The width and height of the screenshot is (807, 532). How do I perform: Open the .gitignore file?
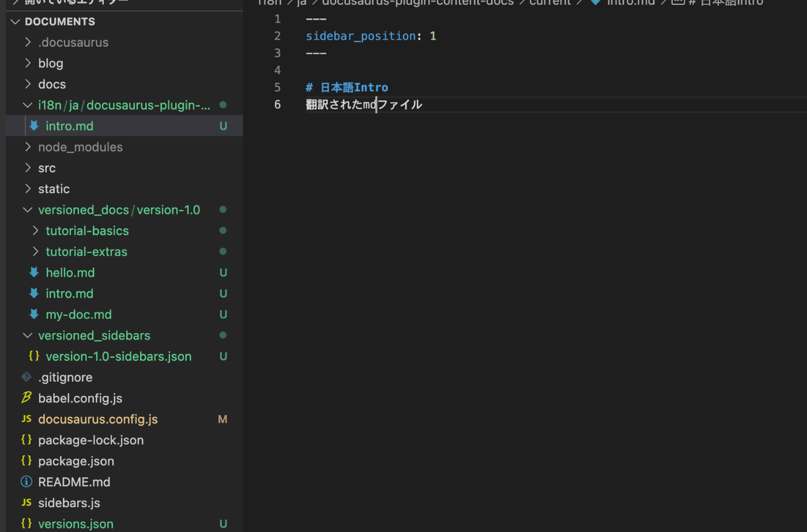click(65, 378)
